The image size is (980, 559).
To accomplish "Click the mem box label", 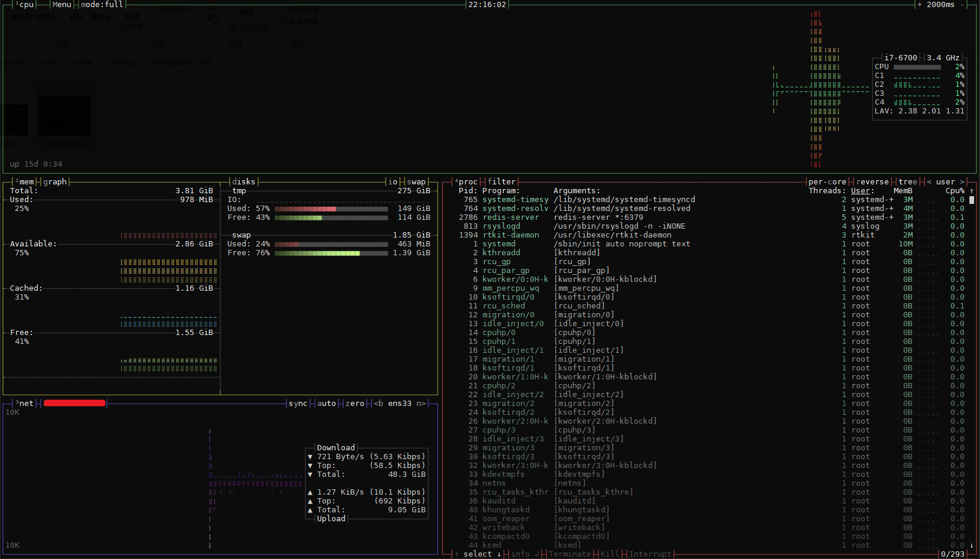I will (x=25, y=182).
